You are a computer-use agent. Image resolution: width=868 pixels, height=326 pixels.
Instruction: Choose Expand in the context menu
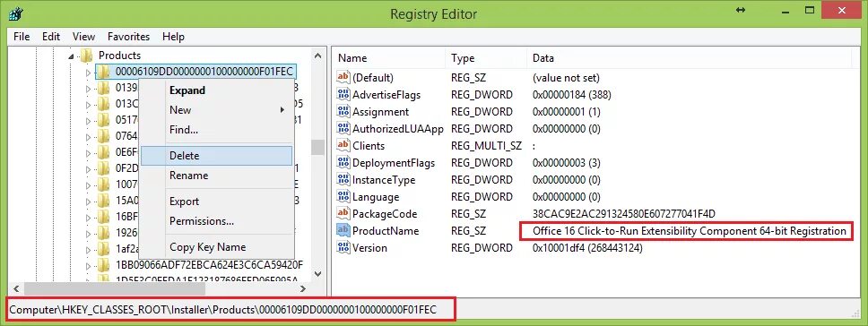[x=216, y=90]
